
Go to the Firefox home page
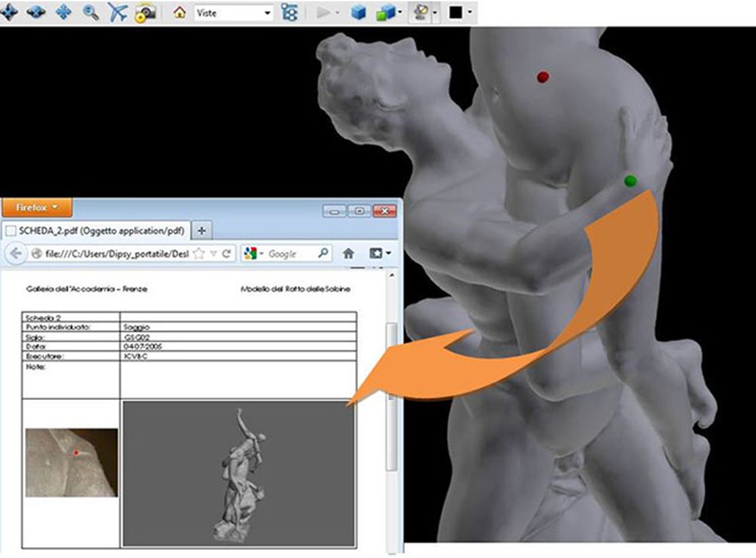(x=348, y=254)
